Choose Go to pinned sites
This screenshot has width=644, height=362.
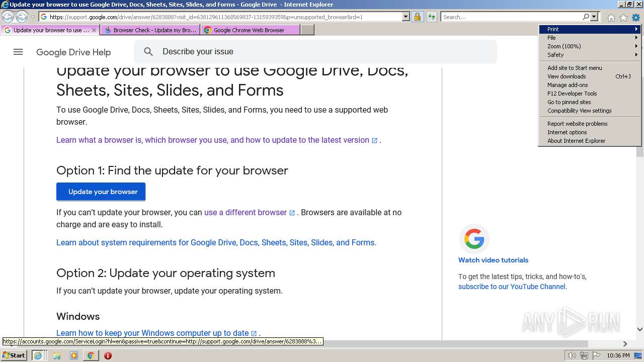(590, 102)
